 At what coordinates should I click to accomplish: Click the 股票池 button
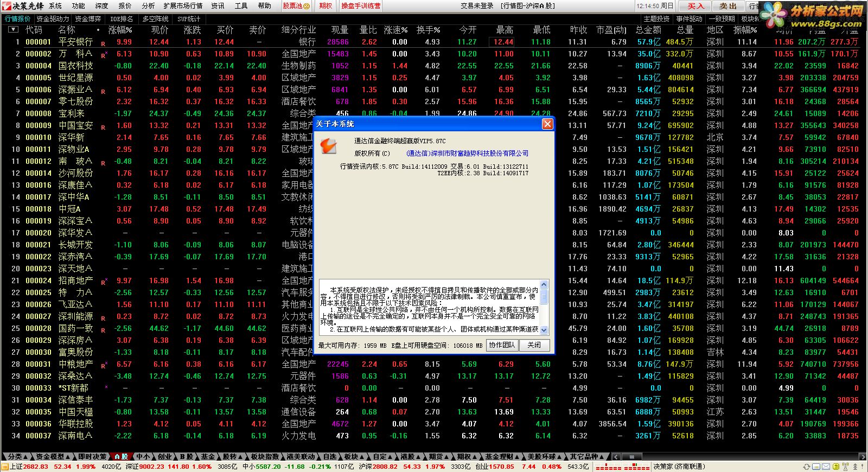coord(296,6)
